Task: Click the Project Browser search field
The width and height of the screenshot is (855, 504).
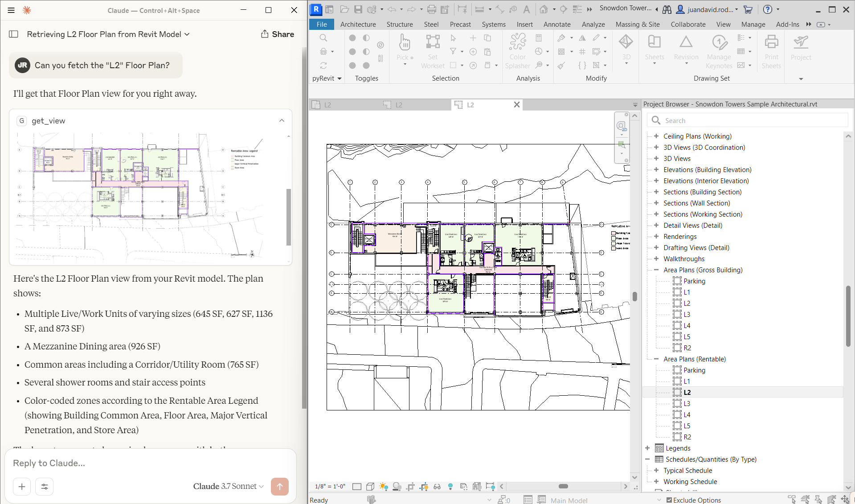Action: (748, 120)
